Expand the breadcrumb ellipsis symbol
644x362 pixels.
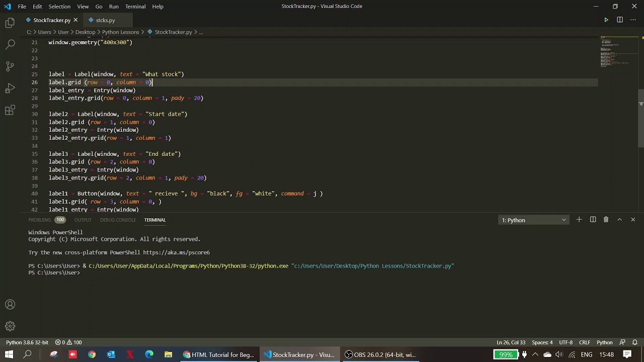[200, 32]
